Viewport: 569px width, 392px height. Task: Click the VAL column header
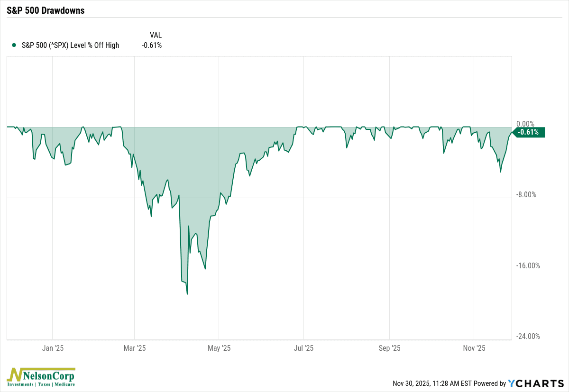tap(156, 35)
